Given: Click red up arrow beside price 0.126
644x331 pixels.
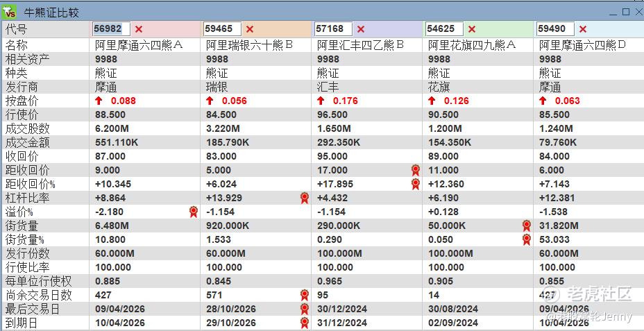Looking at the screenshot, I should [432, 101].
